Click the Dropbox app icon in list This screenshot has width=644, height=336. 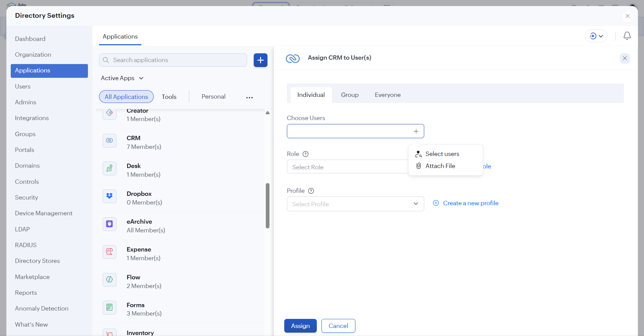[x=109, y=196]
